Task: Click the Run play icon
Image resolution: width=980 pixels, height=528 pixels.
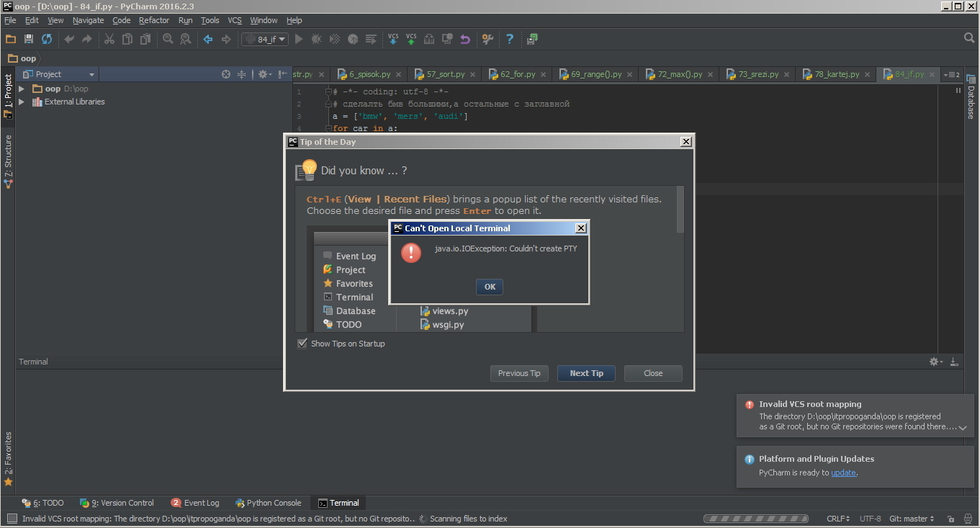Action: (x=299, y=39)
